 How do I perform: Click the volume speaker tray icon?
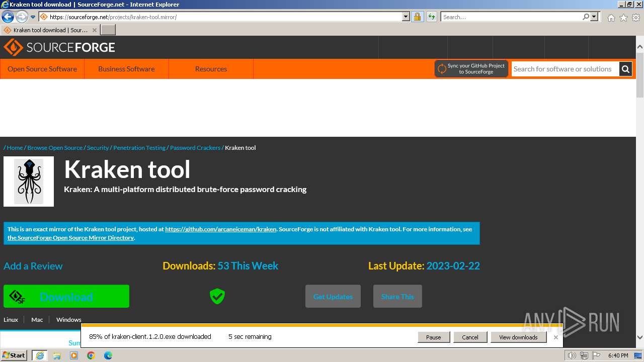572,355
